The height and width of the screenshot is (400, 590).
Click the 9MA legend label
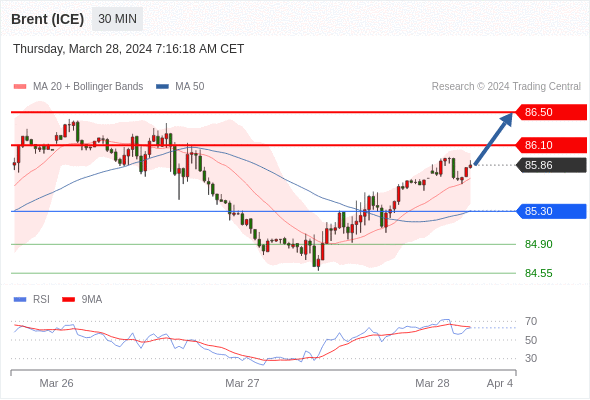coord(92,300)
